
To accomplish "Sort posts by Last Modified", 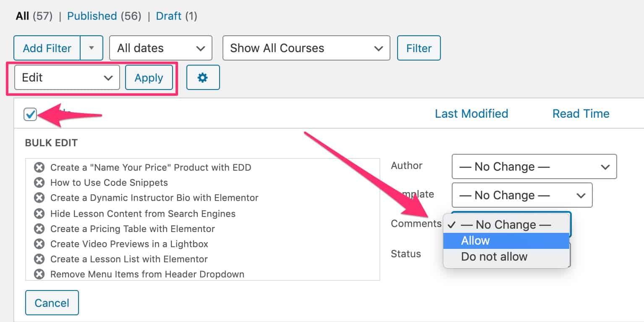I will (x=471, y=113).
